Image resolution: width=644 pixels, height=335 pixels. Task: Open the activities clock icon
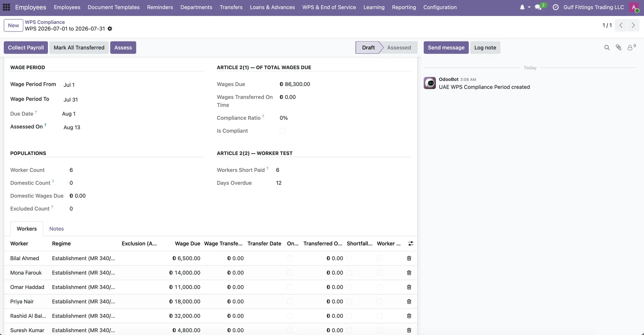556,7
